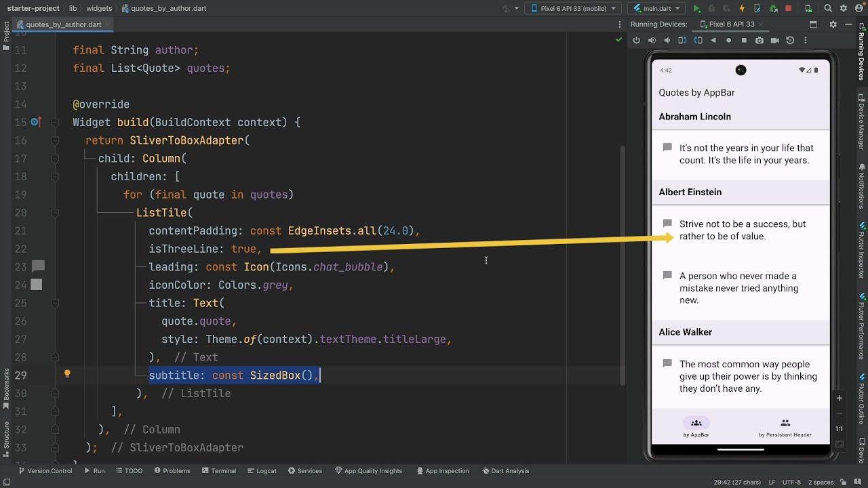Open search everywhere with magnifier icon

828,8
